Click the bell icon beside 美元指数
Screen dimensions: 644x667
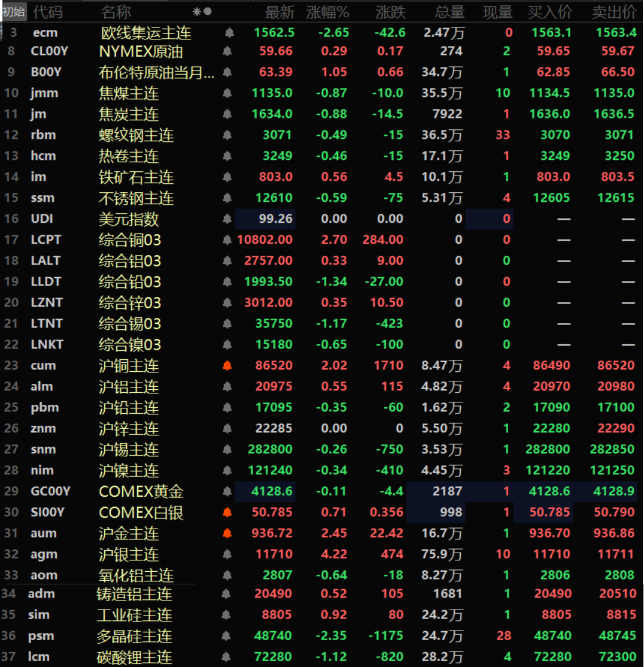pos(227,219)
